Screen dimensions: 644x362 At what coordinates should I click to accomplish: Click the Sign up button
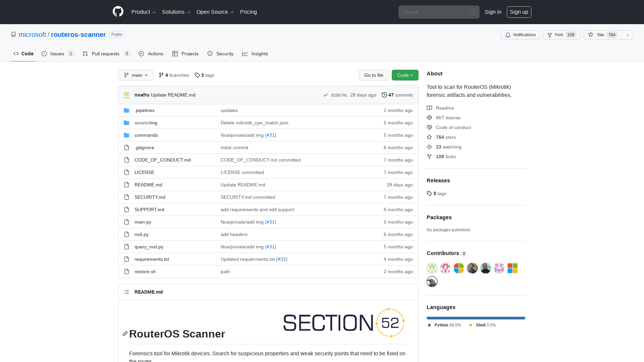[x=519, y=12]
